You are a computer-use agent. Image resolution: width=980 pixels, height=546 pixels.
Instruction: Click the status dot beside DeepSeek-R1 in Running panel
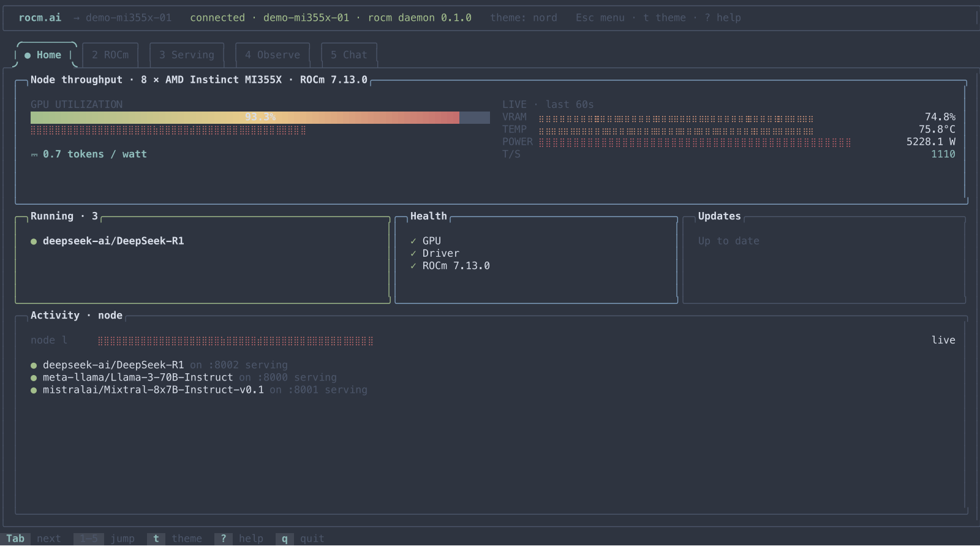pyautogui.click(x=34, y=241)
